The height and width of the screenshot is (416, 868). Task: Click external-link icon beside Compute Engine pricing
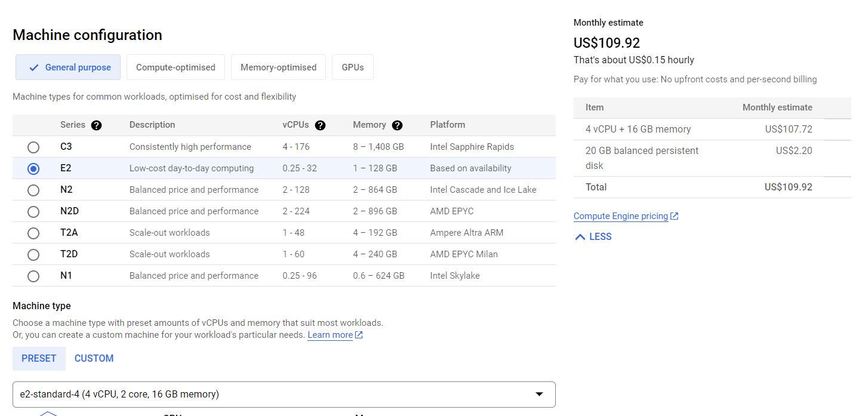[675, 216]
